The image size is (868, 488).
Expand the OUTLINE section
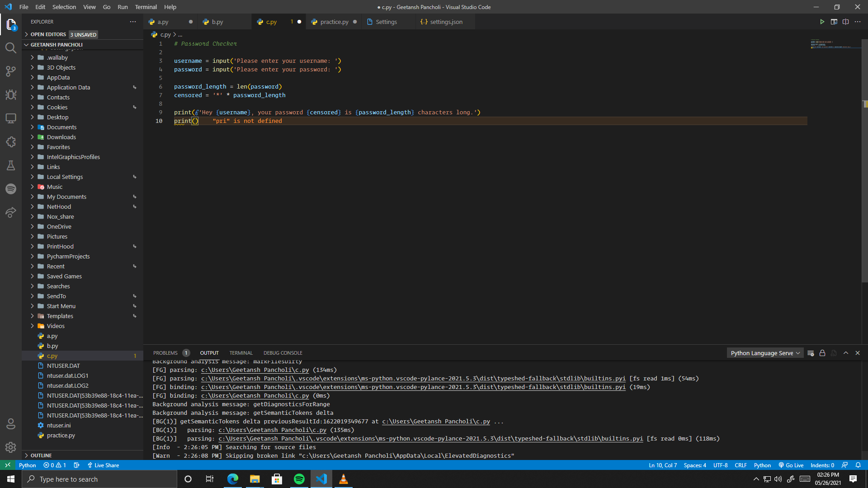41,455
